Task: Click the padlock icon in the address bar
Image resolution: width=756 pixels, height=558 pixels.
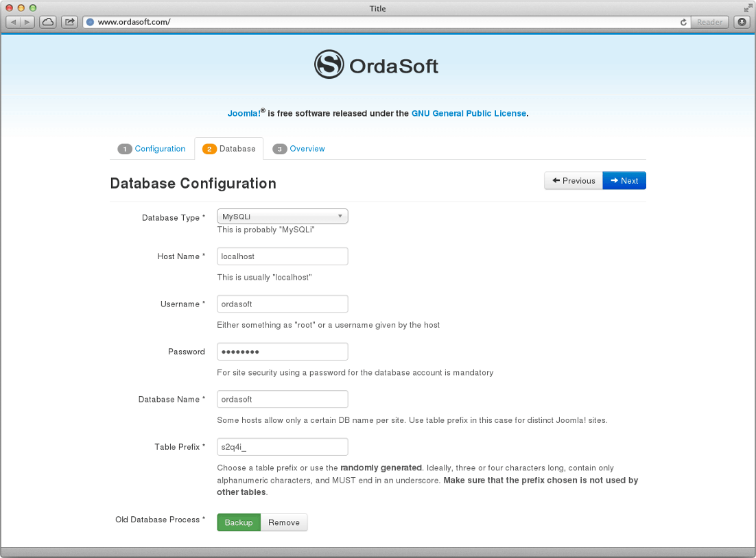Action: (x=90, y=21)
